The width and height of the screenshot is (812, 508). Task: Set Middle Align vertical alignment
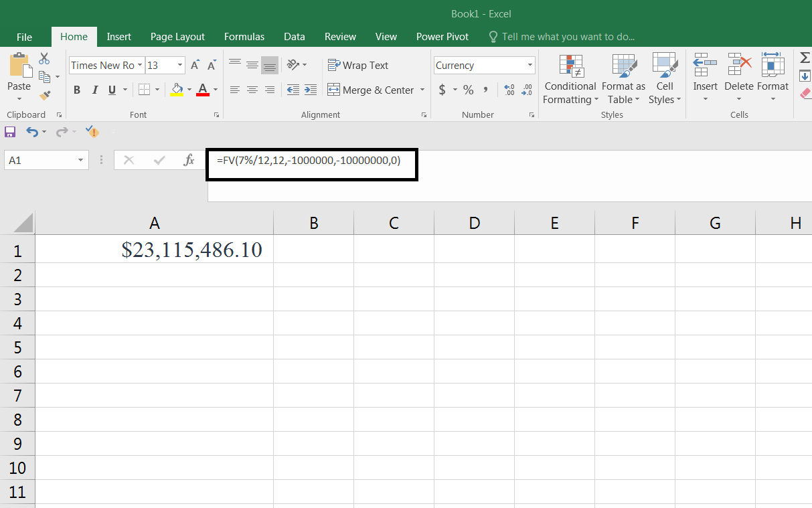coord(252,65)
